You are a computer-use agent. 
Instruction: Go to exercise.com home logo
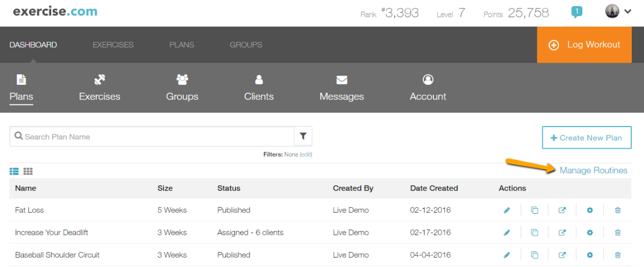pyautogui.click(x=55, y=11)
